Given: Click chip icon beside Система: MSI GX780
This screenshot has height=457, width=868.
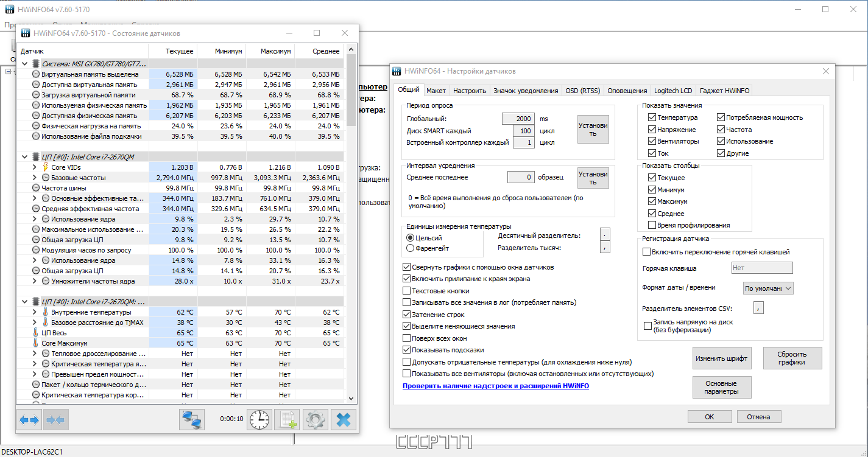Looking at the screenshot, I should tap(36, 63).
